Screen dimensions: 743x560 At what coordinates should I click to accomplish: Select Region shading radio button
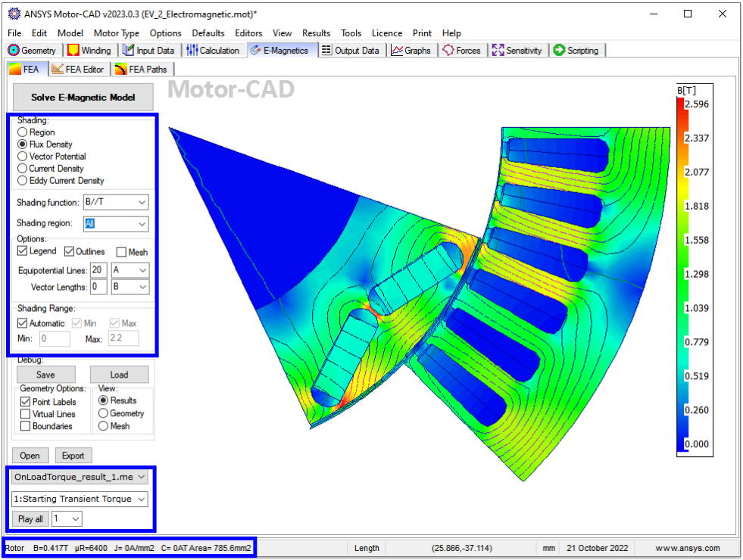(x=22, y=132)
